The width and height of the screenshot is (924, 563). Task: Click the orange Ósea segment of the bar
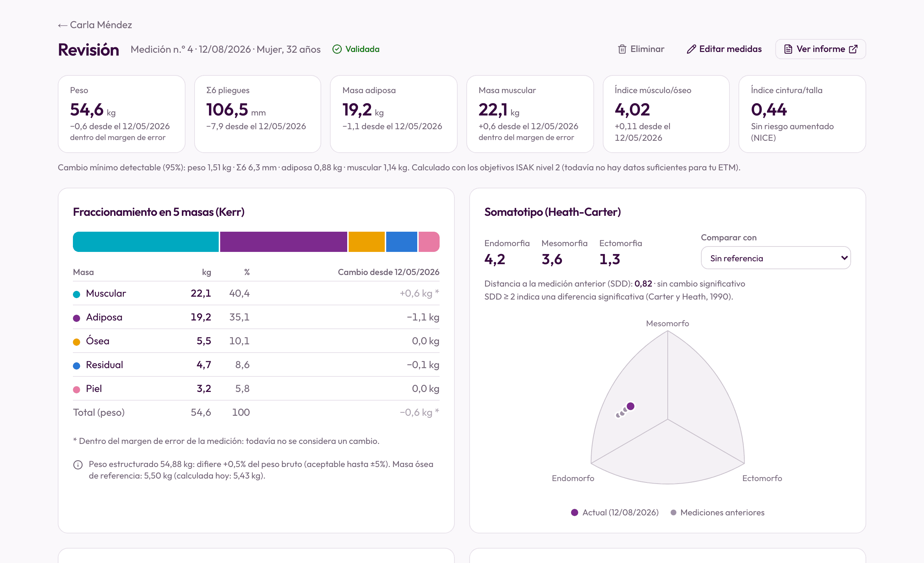click(366, 242)
